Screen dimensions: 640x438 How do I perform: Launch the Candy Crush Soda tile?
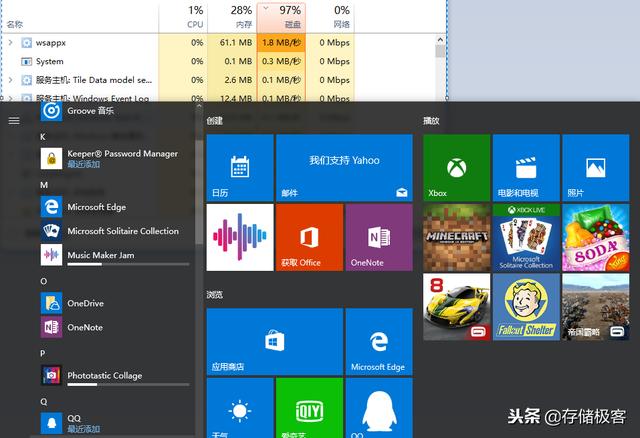[596, 237]
